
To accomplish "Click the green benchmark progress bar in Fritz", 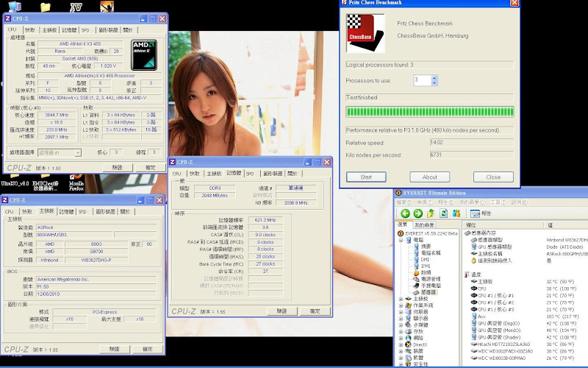I will 430,112.
